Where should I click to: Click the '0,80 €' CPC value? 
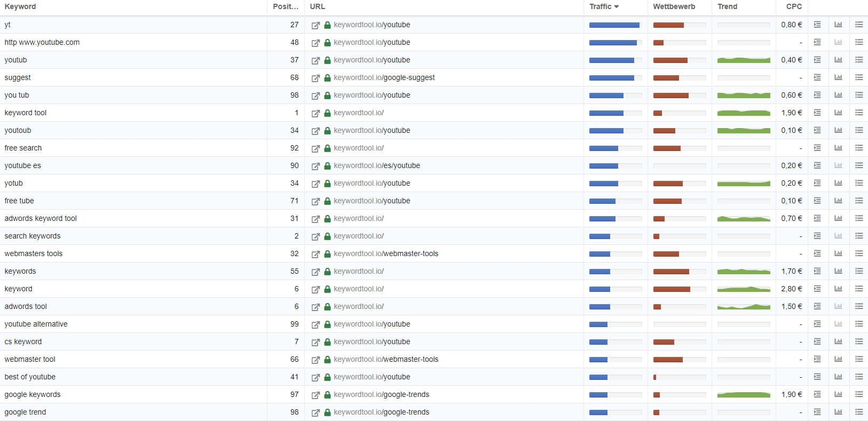(x=792, y=25)
